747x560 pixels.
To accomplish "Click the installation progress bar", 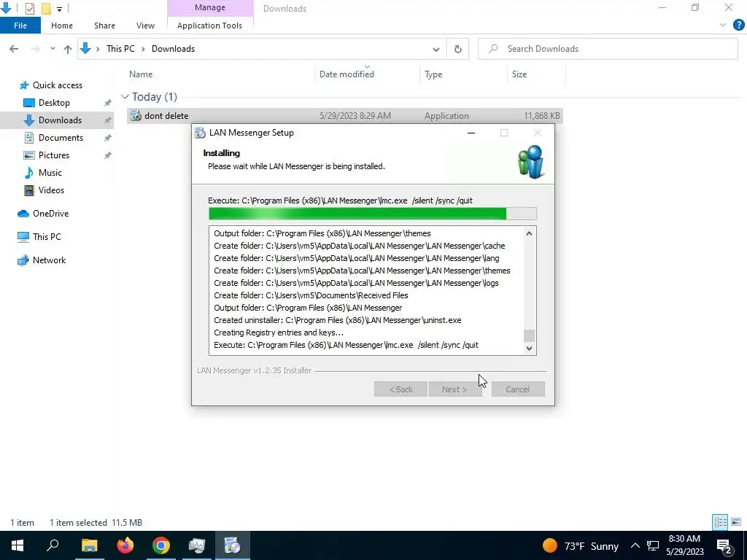I will pos(373,214).
